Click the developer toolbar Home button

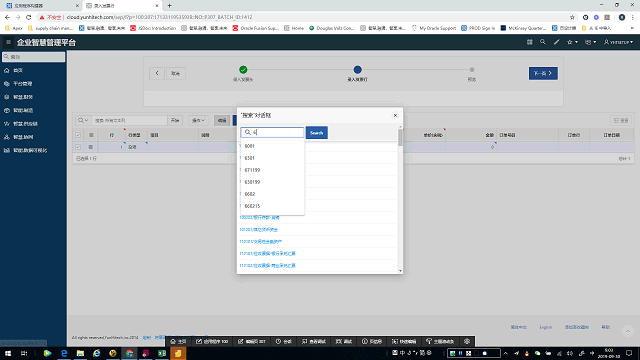click(x=178, y=341)
